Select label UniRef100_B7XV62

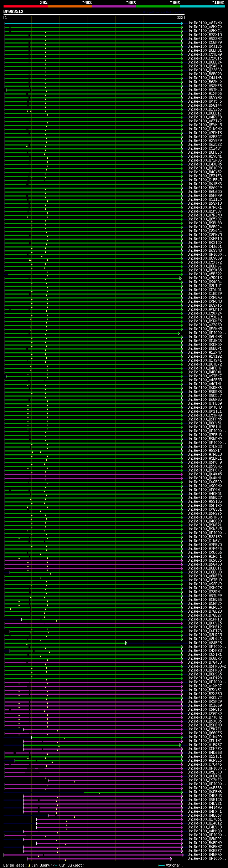204,690
